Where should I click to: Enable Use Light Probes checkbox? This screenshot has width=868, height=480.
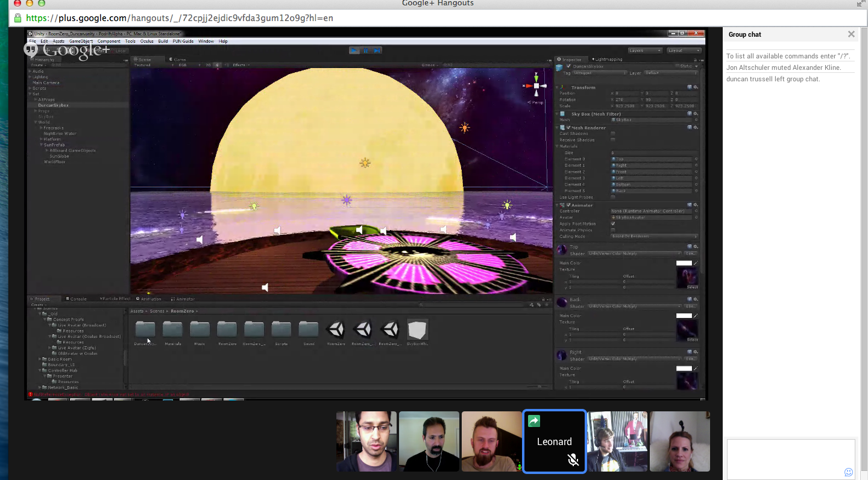coord(613,197)
